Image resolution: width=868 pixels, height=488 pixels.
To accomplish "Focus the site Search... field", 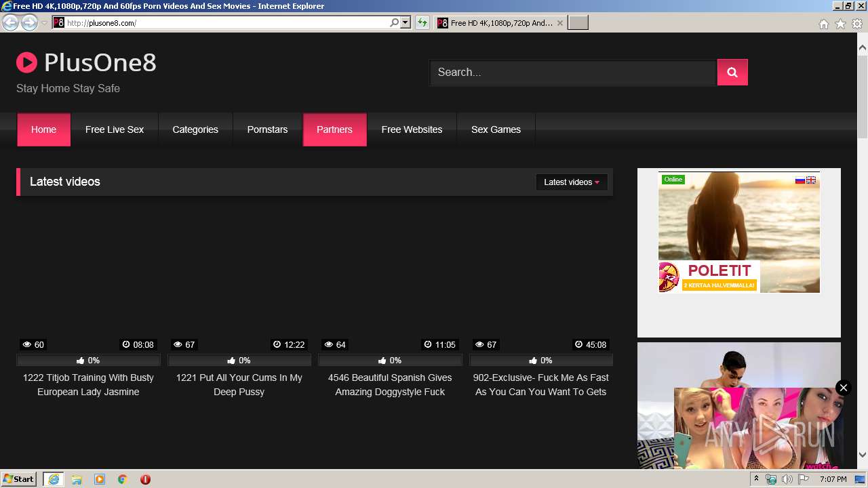I will point(573,73).
